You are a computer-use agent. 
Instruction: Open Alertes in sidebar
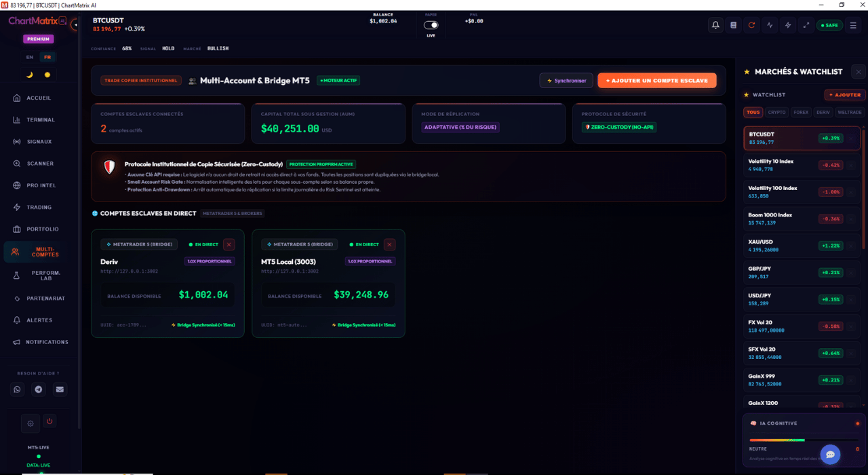tap(39, 320)
